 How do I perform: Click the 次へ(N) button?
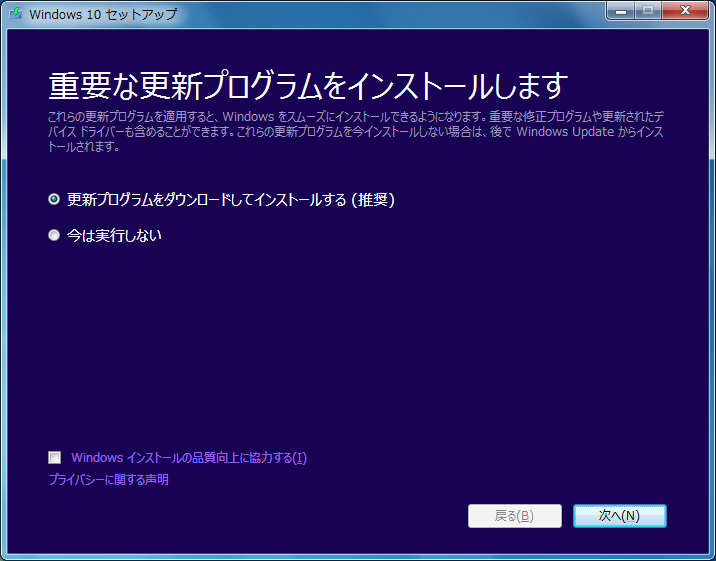pyautogui.click(x=620, y=516)
